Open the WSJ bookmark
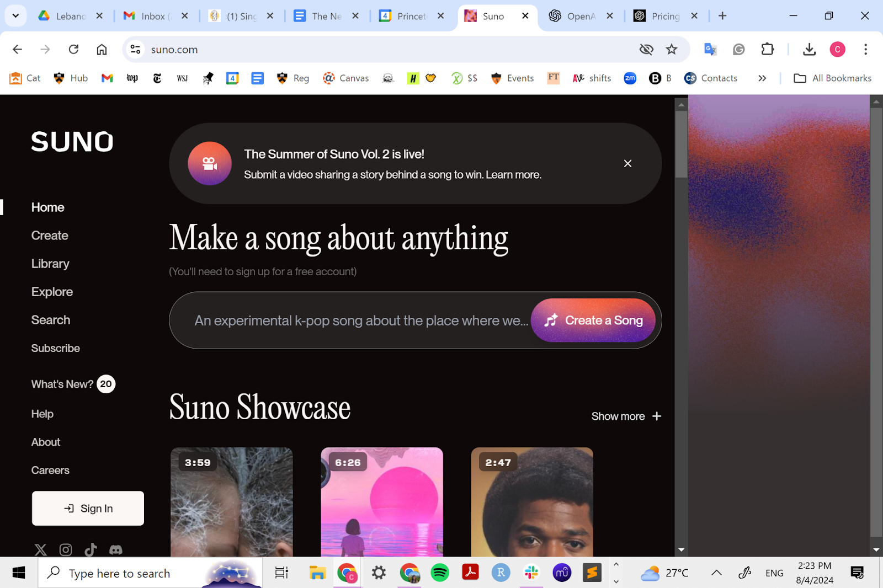This screenshot has width=883, height=588. point(182,78)
